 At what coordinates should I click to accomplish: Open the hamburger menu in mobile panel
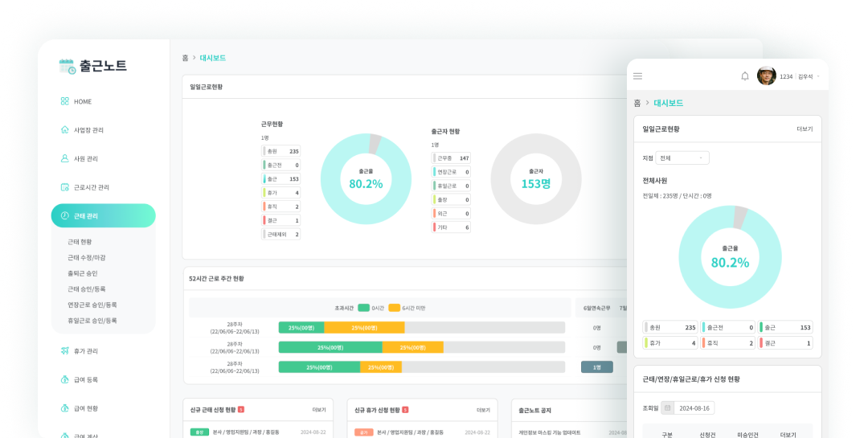coord(638,76)
